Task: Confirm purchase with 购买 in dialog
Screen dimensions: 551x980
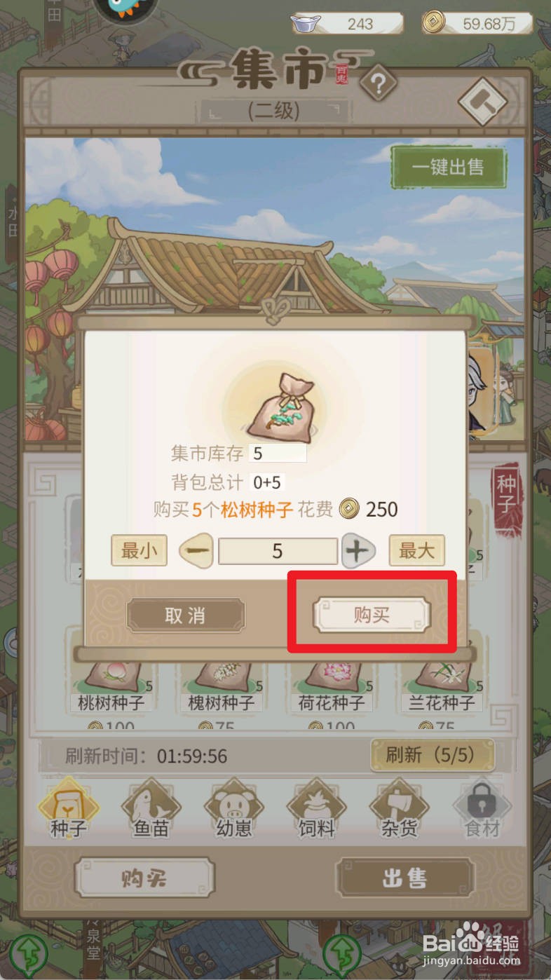Action: (x=372, y=615)
